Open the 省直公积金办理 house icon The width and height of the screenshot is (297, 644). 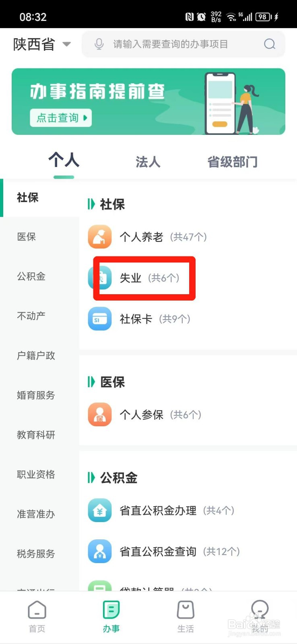[100, 510]
